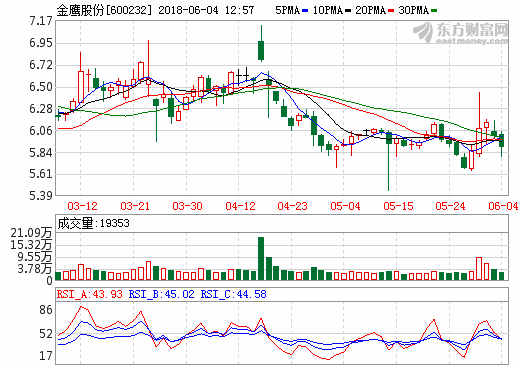520x365 pixels.
Task: Click the 86 RSI axis label
Action: (46, 310)
